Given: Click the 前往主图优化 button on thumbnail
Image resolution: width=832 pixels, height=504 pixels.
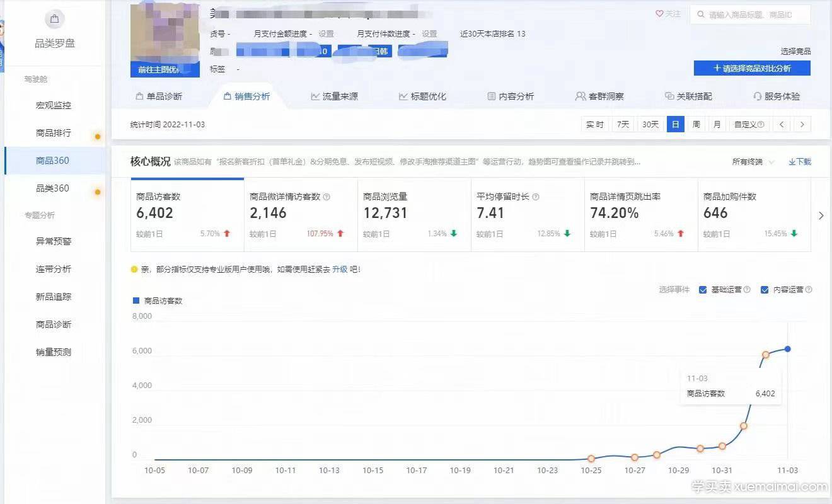Looking at the screenshot, I should (165, 70).
